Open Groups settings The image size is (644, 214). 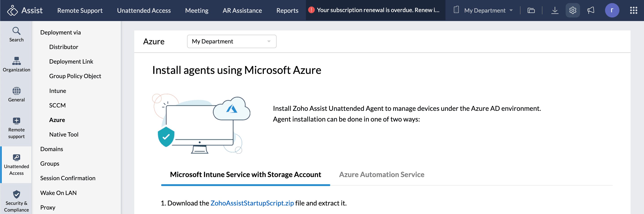[x=50, y=163]
